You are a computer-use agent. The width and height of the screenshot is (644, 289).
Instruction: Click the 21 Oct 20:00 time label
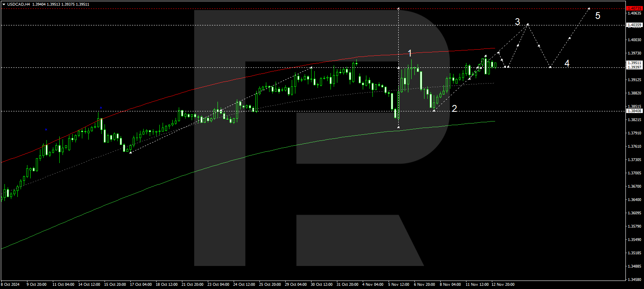pos(192,285)
